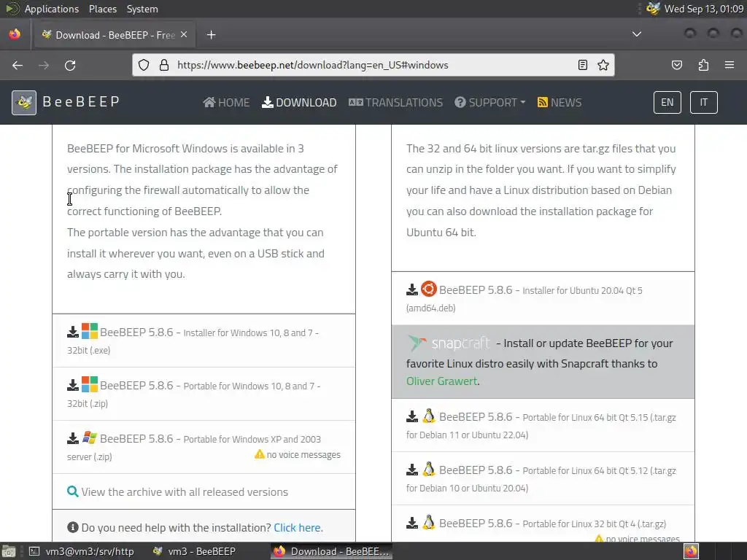Reload the current page

[70, 65]
